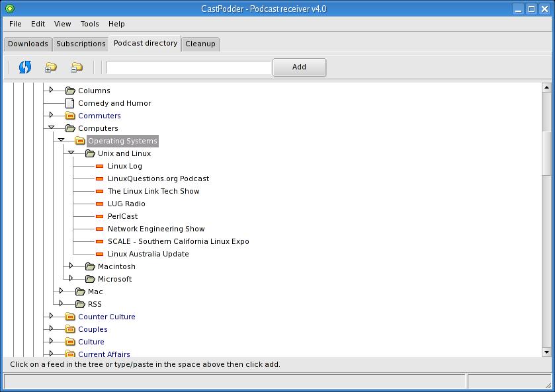The width and height of the screenshot is (555, 392).
Task: Switch to the Subscriptions tab
Action: click(x=81, y=44)
